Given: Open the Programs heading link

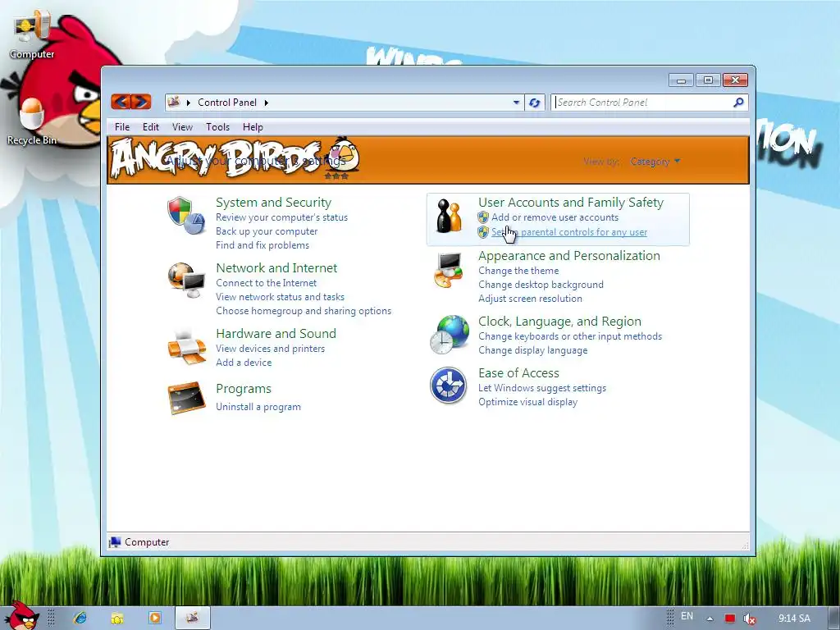Looking at the screenshot, I should pyautogui.click(x=244, y=389).
